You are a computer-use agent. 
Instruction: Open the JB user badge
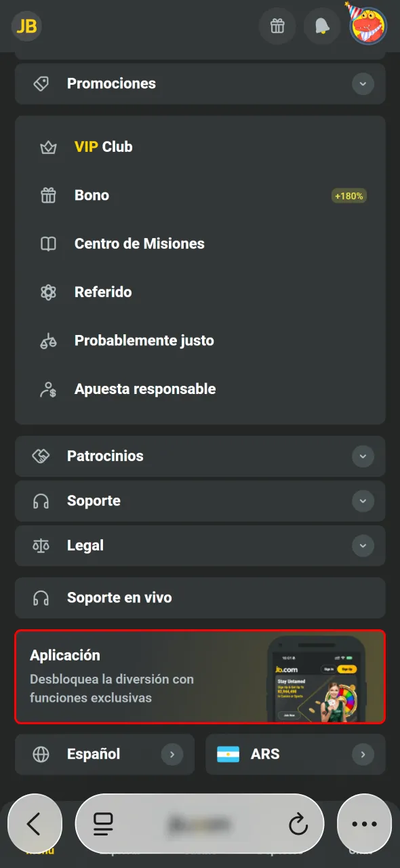(26, 26)
